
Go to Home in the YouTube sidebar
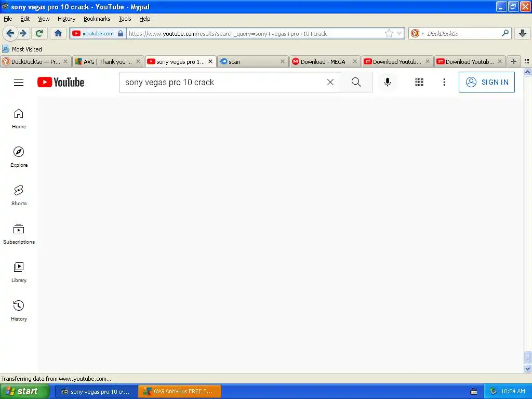click(x=19, y=119)
